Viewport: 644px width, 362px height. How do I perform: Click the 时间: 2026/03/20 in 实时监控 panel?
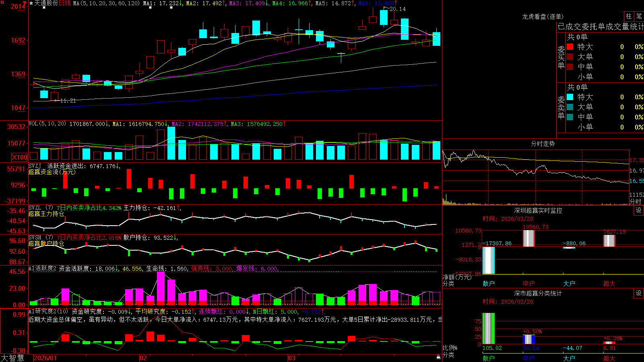[508, 219]
